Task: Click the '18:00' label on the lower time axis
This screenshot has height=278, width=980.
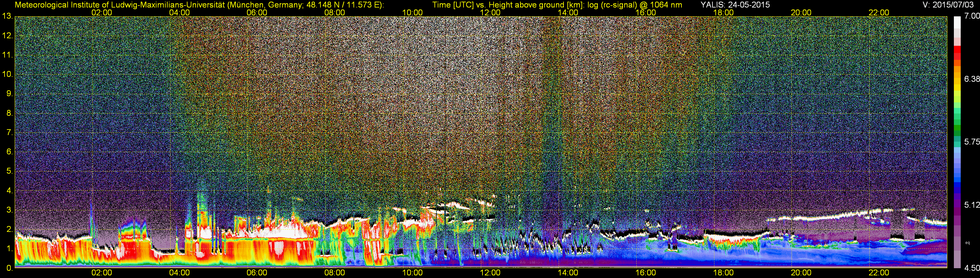Action: [x=723, y=273]
